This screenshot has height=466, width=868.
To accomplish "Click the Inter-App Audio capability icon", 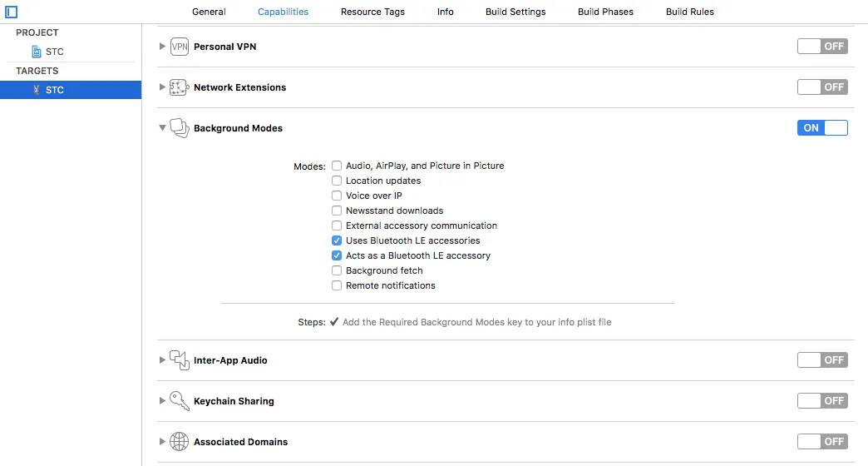I will tap(180, 360).
